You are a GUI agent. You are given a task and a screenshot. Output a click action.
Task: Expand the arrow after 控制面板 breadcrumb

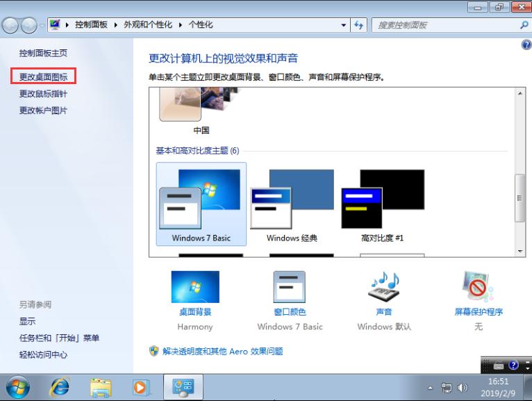pyautogui.click(x=116, y=25)
